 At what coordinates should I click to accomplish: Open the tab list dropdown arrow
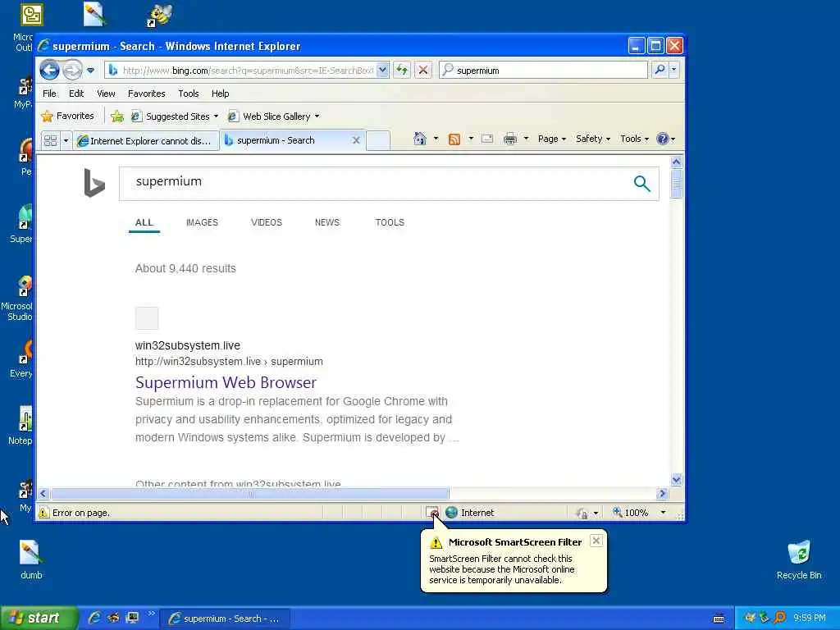pyautogui.click(x=66, y=141)
